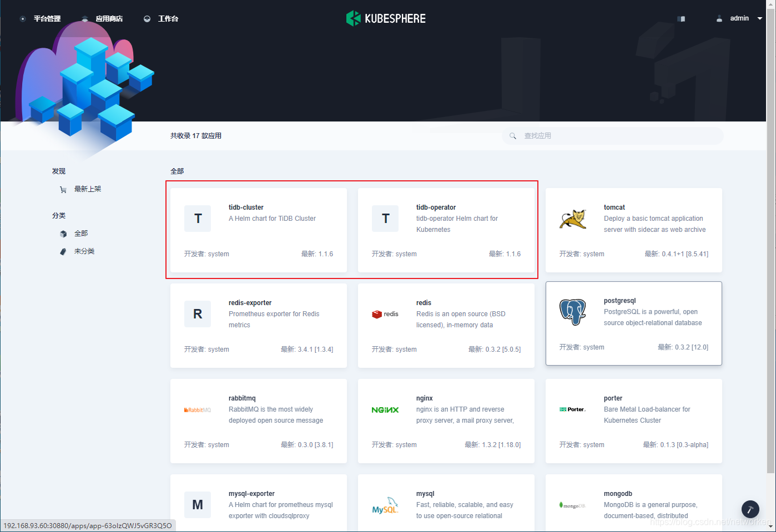The width and height of the screenshot is (776, 532).
Task: Click the tidb-operator T letter icon
Action: [385, 219]
